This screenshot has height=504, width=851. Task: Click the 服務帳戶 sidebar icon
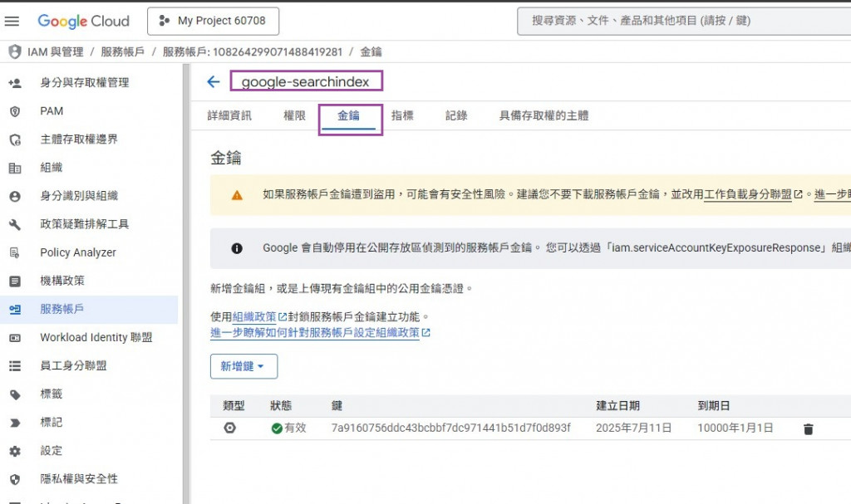pos(15,310)
